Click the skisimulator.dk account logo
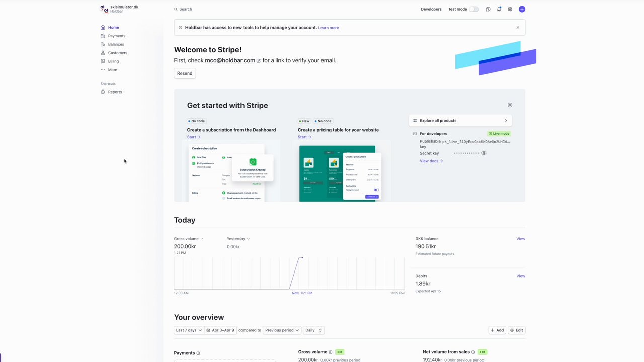644x362 pixels. pos(104,9)
